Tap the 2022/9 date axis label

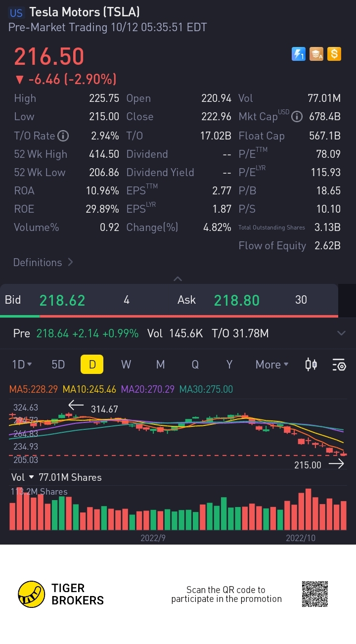point(153,538)
